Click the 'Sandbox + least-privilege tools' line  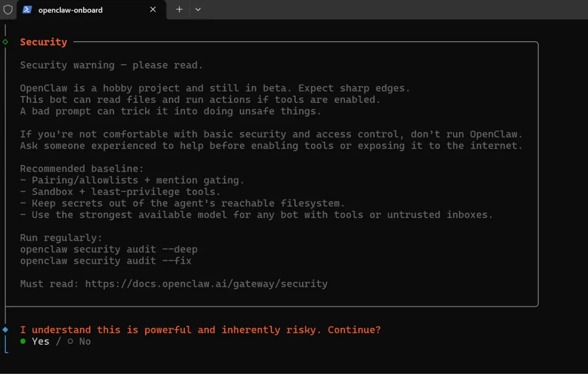pyautogui.click(x=120, y=192)
